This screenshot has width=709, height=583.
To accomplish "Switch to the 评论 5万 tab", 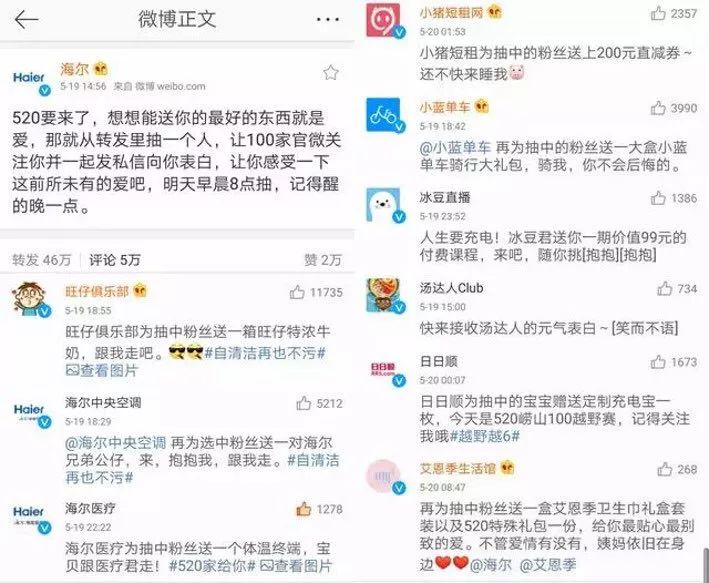I will point(114,260).
